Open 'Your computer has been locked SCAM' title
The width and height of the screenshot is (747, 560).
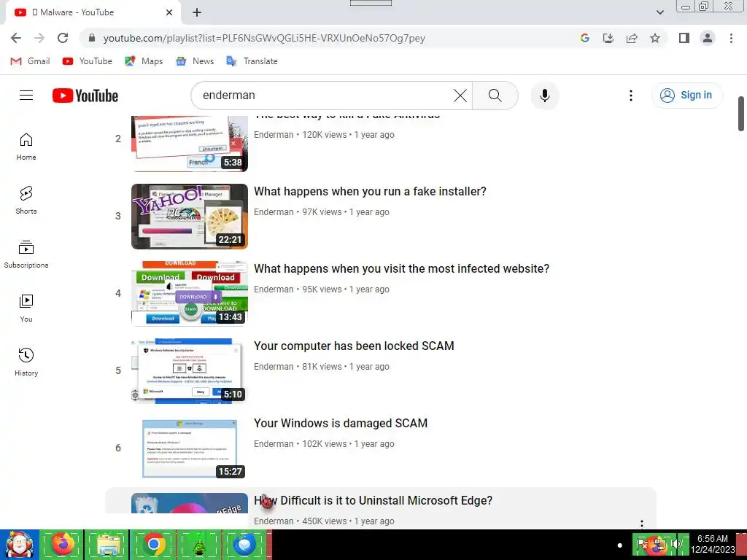point(354,346)
